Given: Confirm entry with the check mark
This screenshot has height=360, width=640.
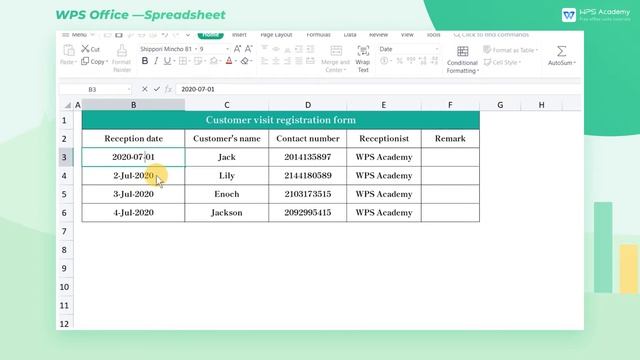Looking at the screenshot, I should pos(157,89).
